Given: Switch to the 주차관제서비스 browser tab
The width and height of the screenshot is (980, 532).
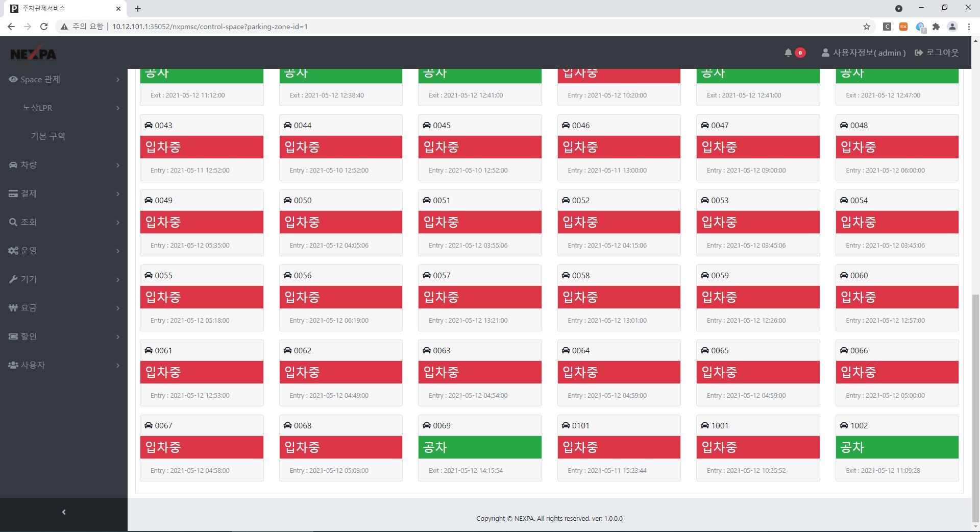Looking at the screenshot, I should coord(66,9).
